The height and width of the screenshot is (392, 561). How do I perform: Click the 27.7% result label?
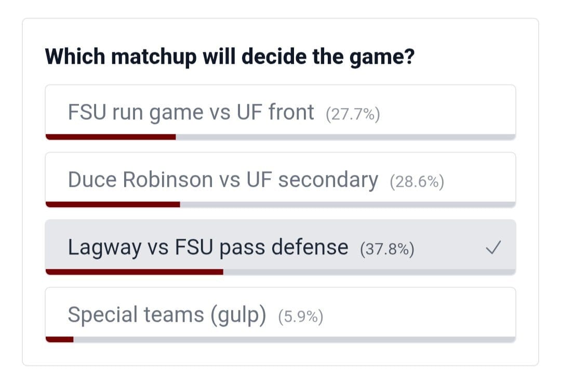353,114
